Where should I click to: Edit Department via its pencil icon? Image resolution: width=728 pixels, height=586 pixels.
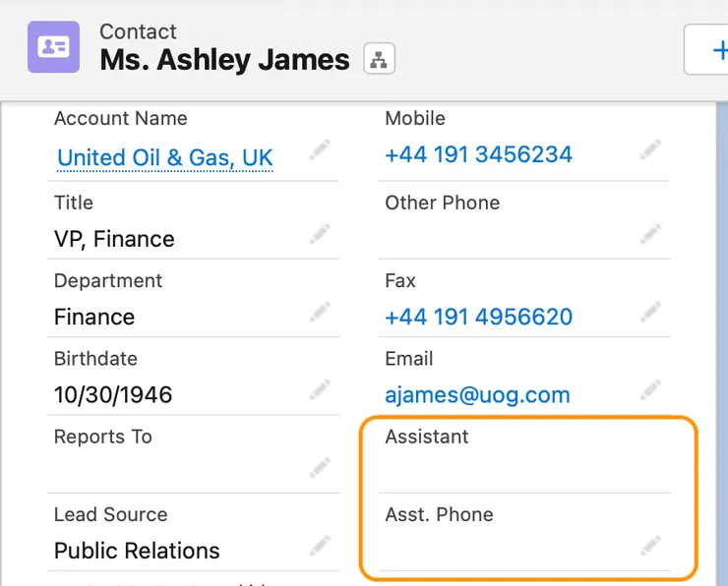coord(320,312)
